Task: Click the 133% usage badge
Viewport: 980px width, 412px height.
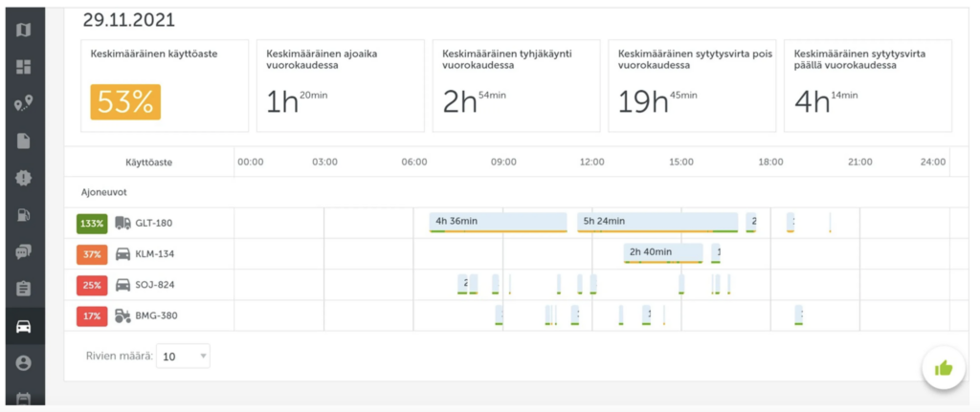Action: coord(92,224)
